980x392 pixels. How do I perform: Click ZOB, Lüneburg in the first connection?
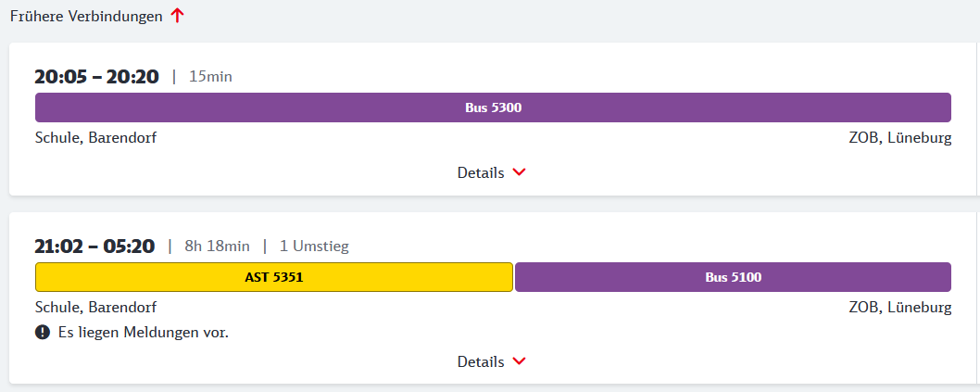pyautogui.click(x=899, y=138)
